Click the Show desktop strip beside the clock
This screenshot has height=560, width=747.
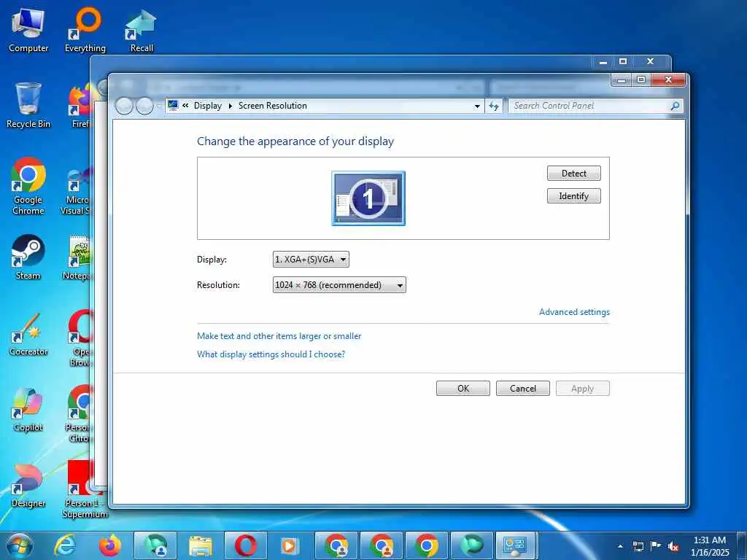coord(742,545)
